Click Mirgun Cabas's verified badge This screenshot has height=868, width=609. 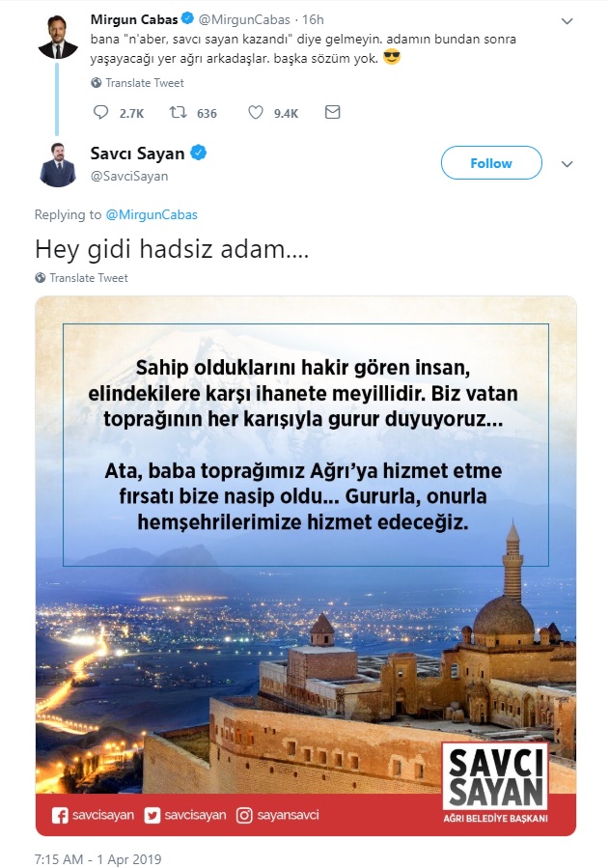(187, 18)
